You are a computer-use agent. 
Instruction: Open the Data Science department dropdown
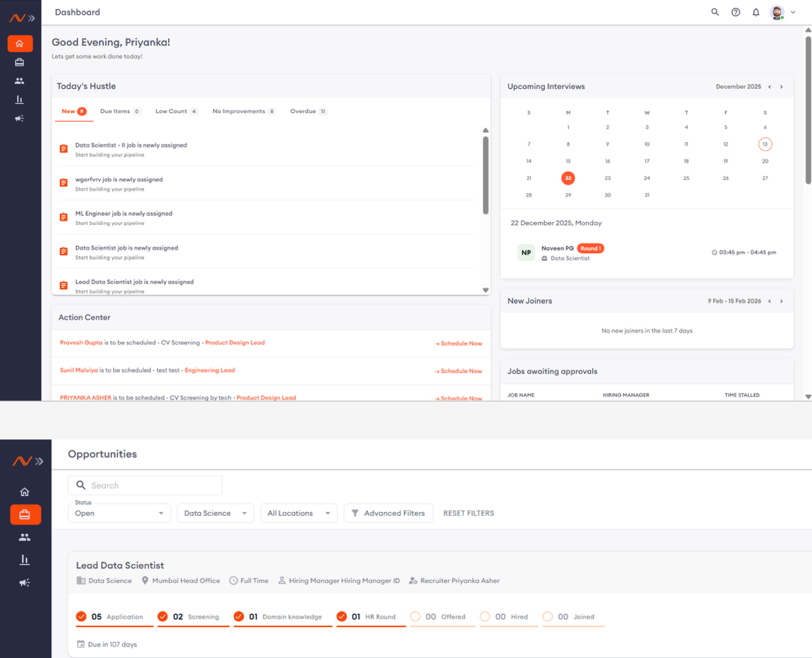pyautogui.click(x=216, y=513)
